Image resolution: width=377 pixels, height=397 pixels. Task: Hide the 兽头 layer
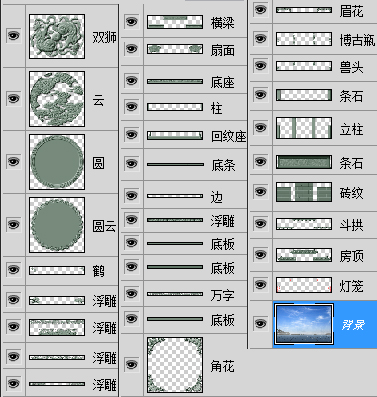click(x=261, y=66)
